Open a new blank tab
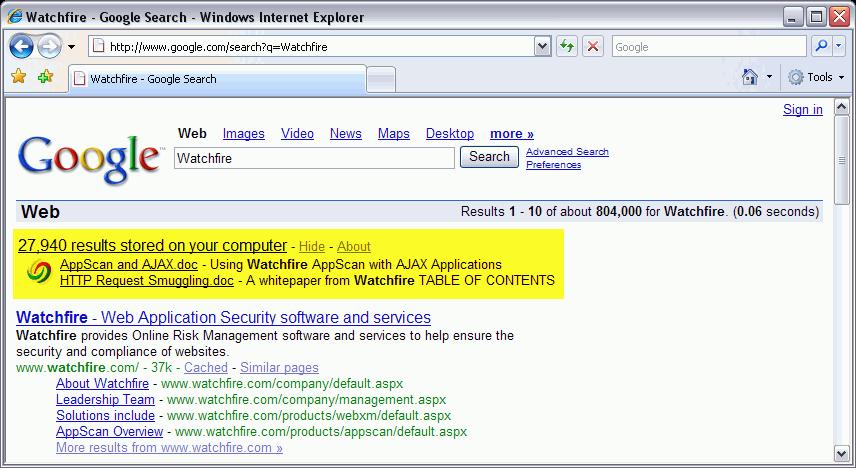Viewport: 856px width, 468px height. point(381,80)
